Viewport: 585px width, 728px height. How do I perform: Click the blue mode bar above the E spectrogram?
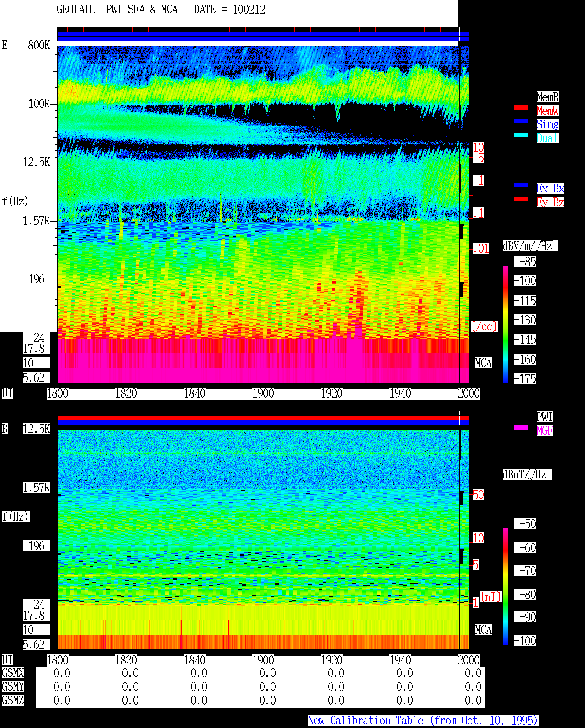pos(263,36)
